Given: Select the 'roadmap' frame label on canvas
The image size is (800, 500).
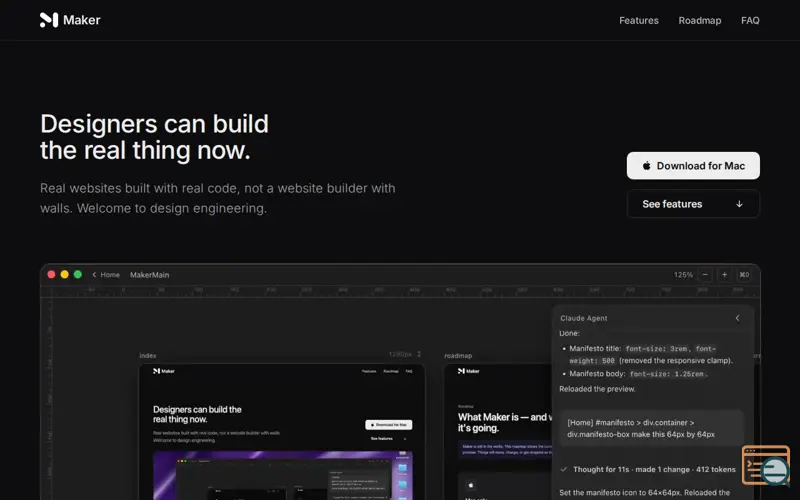Looking at the screenshot, I should coord(458,356).
